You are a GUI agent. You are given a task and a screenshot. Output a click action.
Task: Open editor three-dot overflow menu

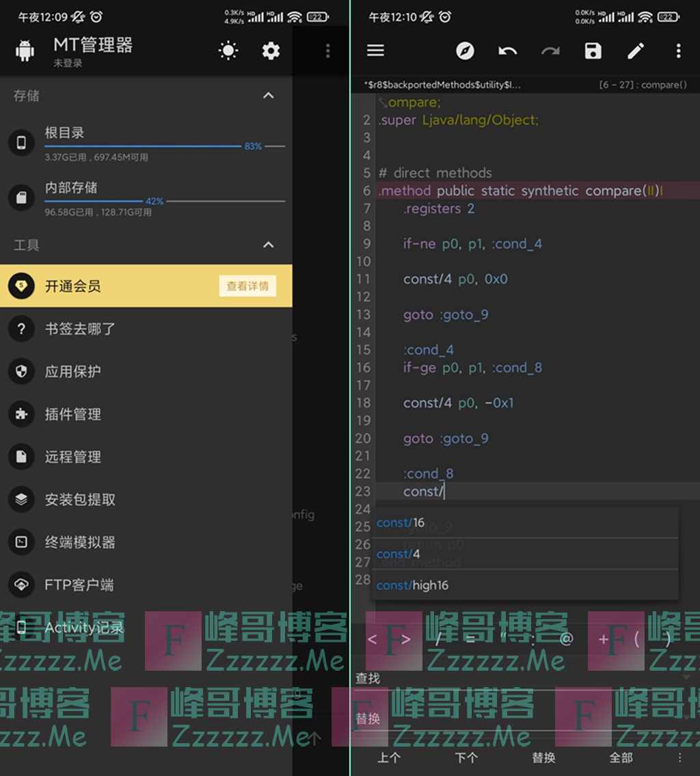(678, 51)
